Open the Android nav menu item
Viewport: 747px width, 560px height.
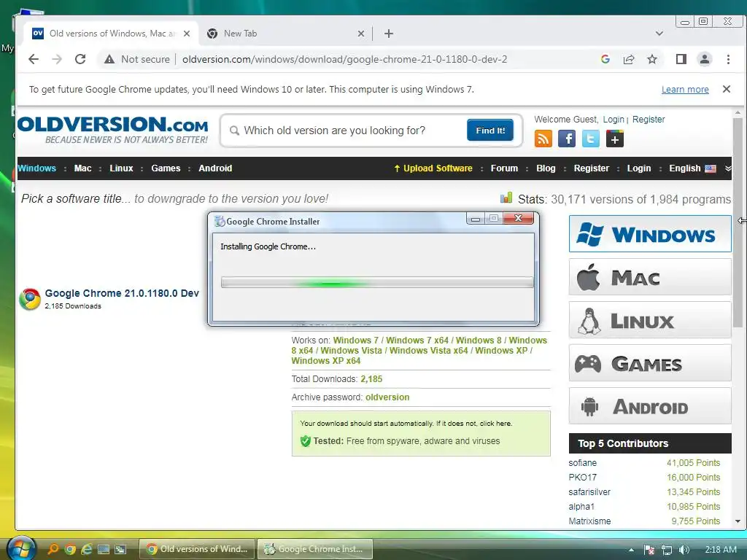(x=215, y=168)
